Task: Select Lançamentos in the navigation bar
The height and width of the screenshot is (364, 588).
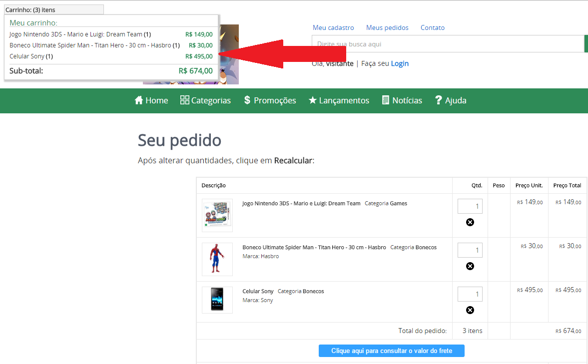Action: coord(339,100)
